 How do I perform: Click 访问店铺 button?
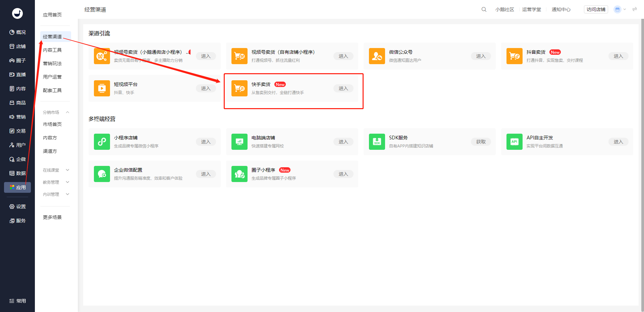[x=596, y=9]
